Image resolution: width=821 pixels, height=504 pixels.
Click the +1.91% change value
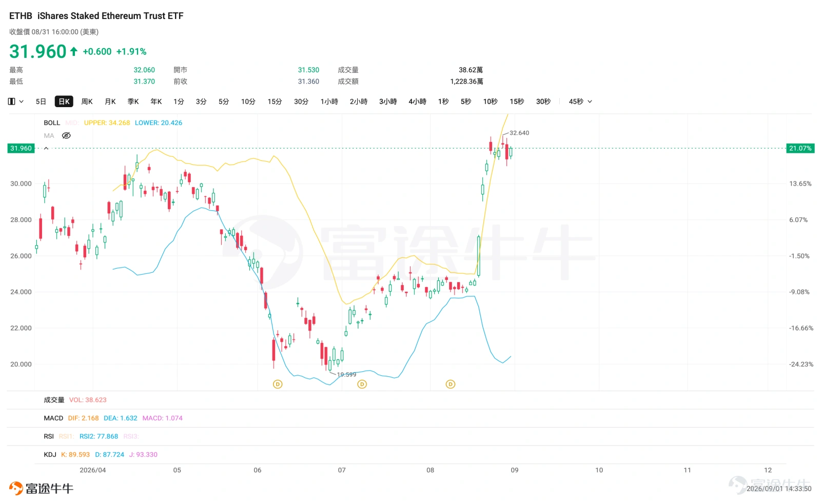point(131,52)
